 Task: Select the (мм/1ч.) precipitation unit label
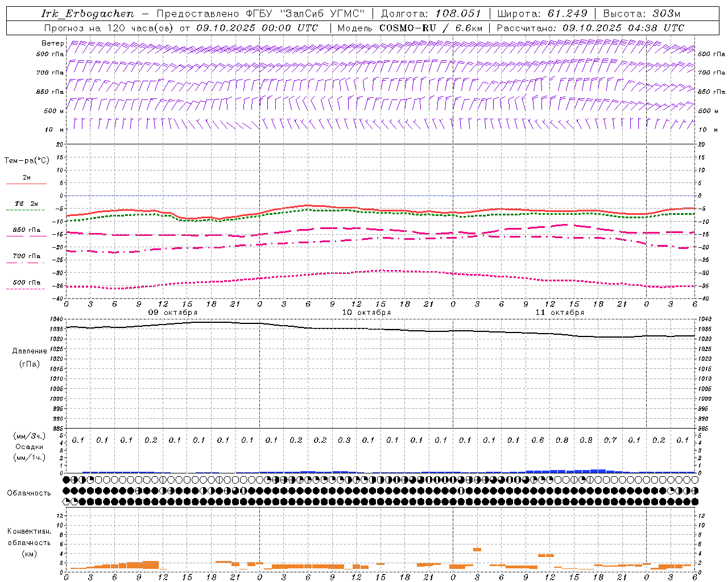click(30, 458)
